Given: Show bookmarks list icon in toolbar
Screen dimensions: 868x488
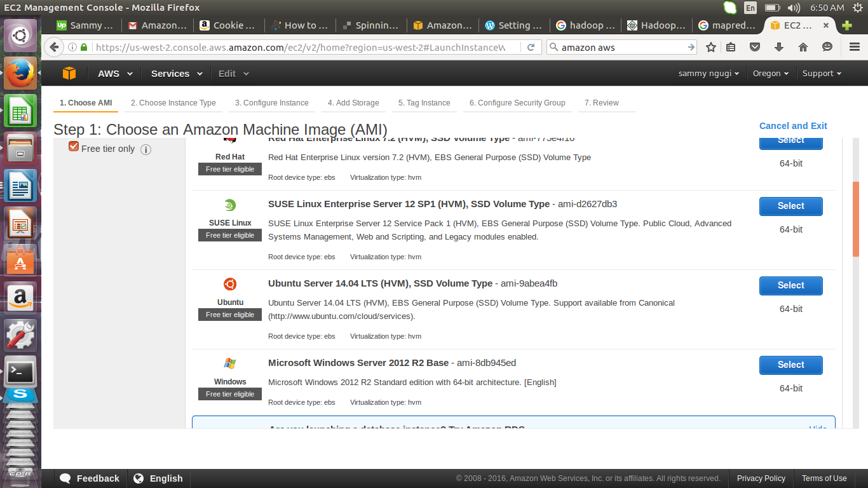Looking at the screenshot, I should (731, 47).
